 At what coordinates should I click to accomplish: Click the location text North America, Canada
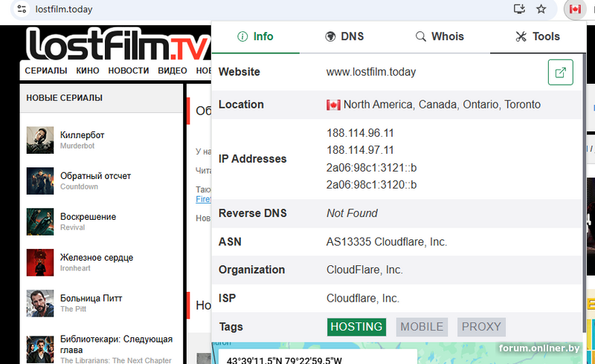pyautogui.click(x=442, y=105)
